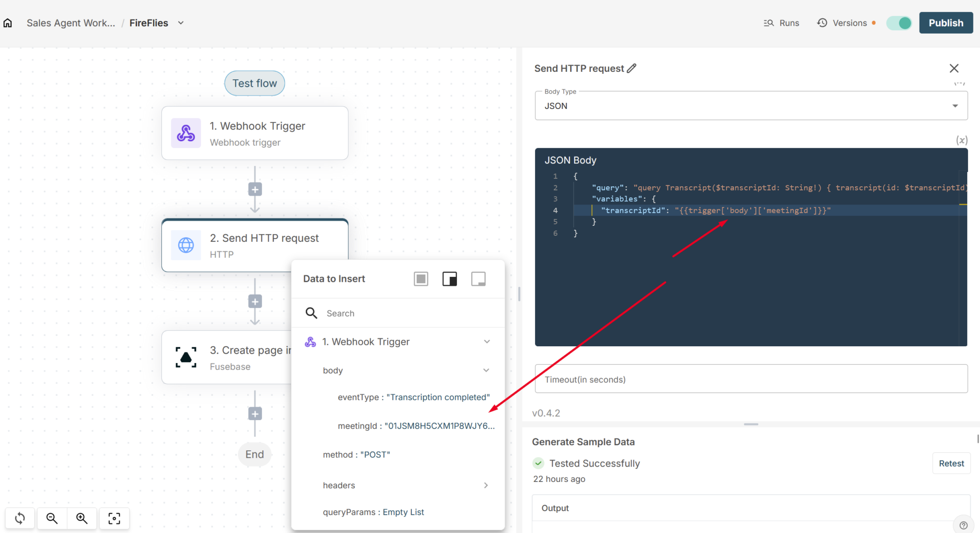This screenshot has width=980, height=533.
Task: Click the home icon in the top-left corner
Action: 8,22
